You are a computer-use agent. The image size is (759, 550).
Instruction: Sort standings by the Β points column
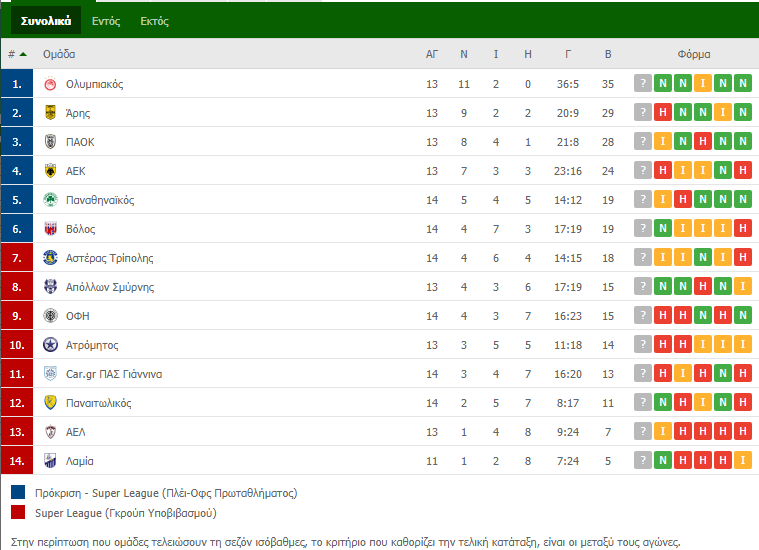pos(608,54)
